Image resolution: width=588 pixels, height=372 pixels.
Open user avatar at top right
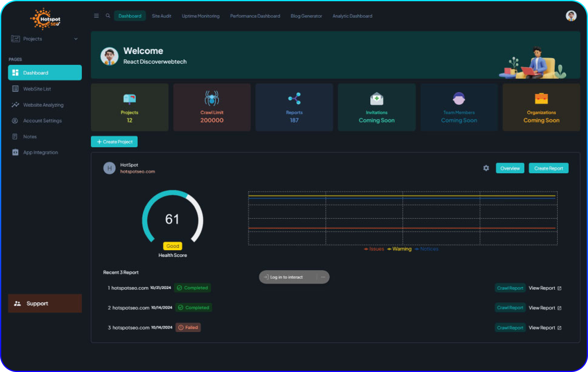[571, 16]
